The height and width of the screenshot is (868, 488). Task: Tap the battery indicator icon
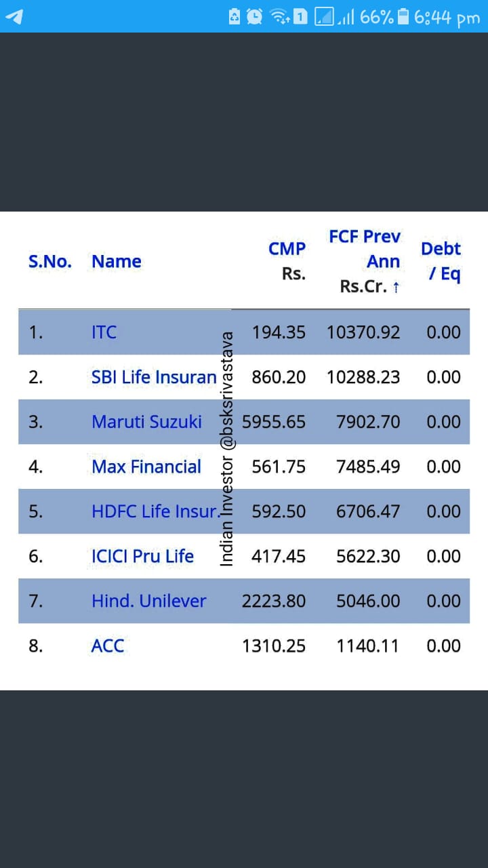click(403, 16)
